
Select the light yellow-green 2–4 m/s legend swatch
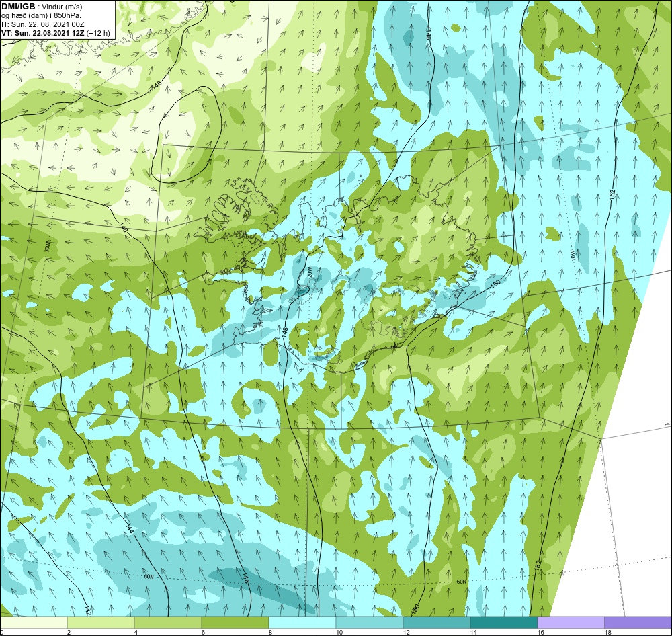pyautogui.click(x=101, y=623)
